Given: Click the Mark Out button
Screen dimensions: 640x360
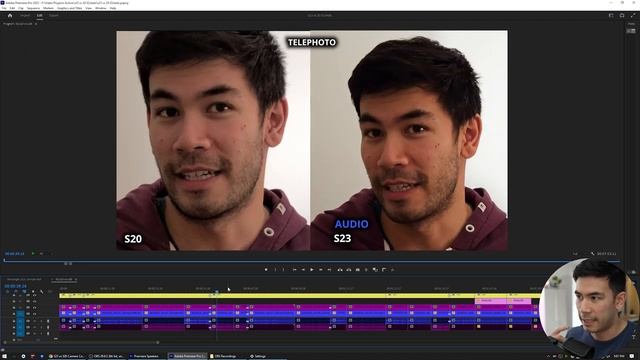Looking at the screenshot, I should pyautogui.click(x=284, y=269).
